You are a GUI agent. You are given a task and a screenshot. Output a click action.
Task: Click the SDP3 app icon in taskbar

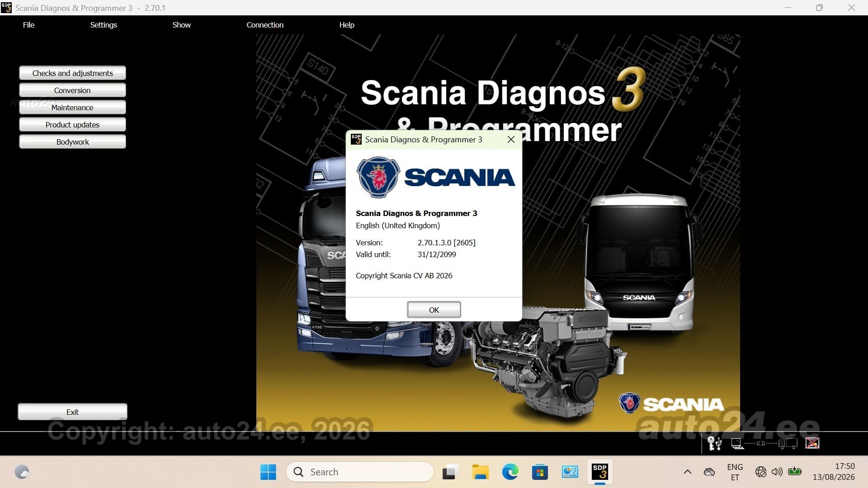[600, 472]
